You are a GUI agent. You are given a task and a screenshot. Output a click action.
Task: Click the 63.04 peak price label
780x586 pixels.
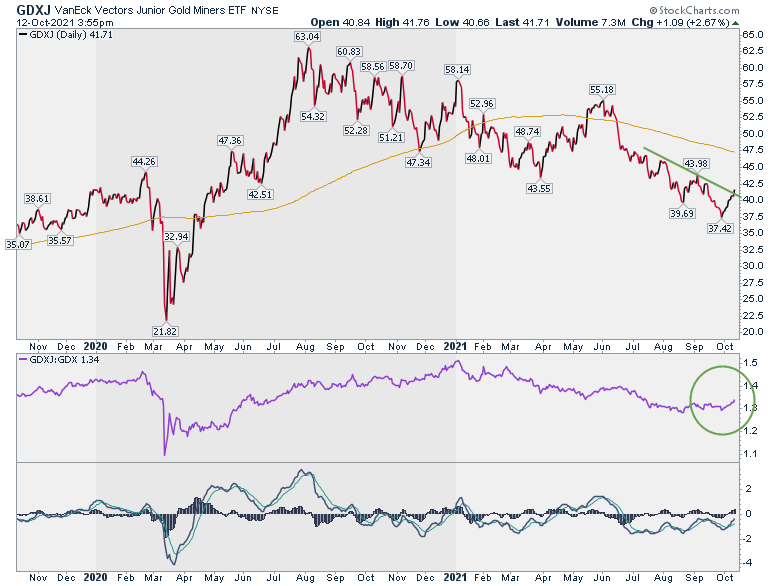307,36
